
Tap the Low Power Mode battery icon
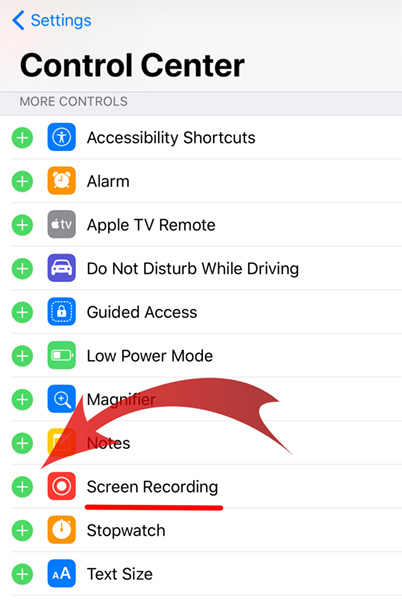point(61,355)
